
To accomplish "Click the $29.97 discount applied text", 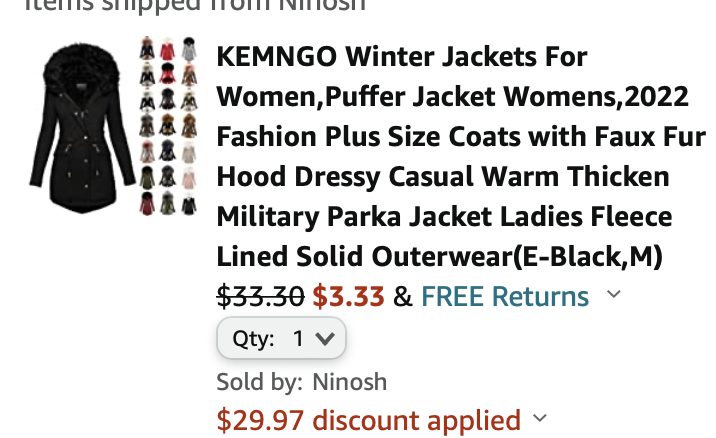I will [369, 420].
